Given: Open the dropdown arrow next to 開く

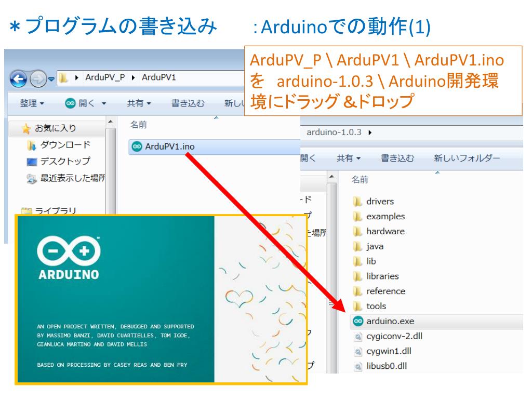Looking at the screenshot, I should [104, 103].
